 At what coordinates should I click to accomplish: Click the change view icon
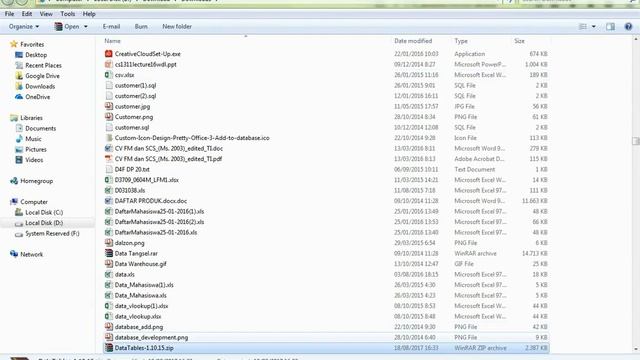[x=583, y=27]
